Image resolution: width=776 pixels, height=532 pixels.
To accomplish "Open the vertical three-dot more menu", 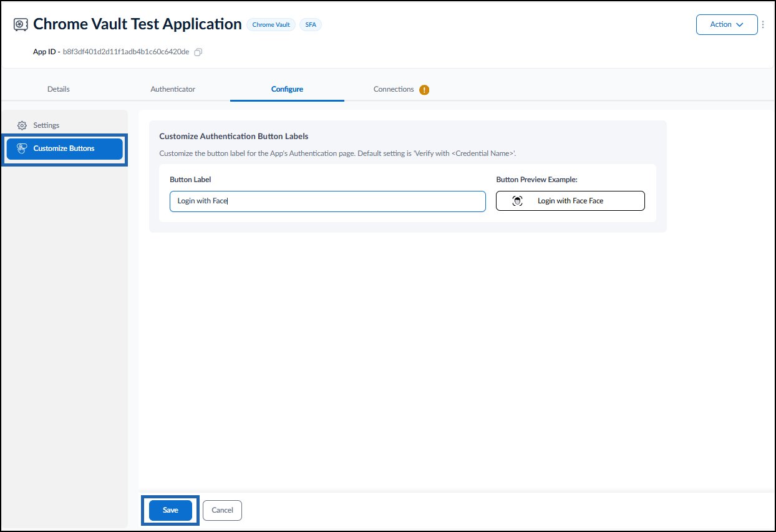I will coord(764,24).
